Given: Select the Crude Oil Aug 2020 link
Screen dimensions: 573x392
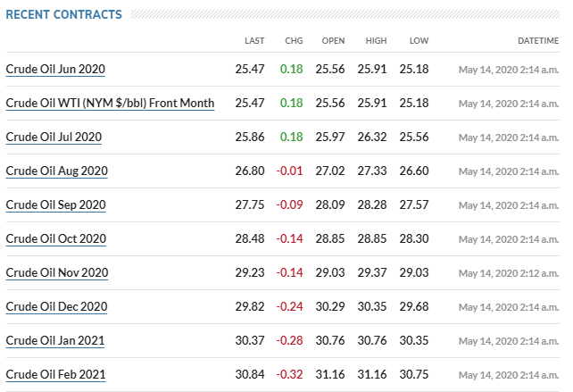Looking at the screenshot, I should click(56, 171).
